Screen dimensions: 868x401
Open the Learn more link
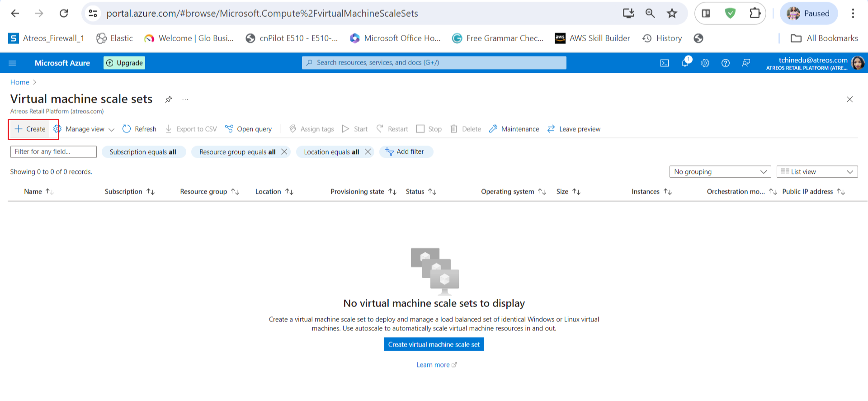tap(437, 365)
